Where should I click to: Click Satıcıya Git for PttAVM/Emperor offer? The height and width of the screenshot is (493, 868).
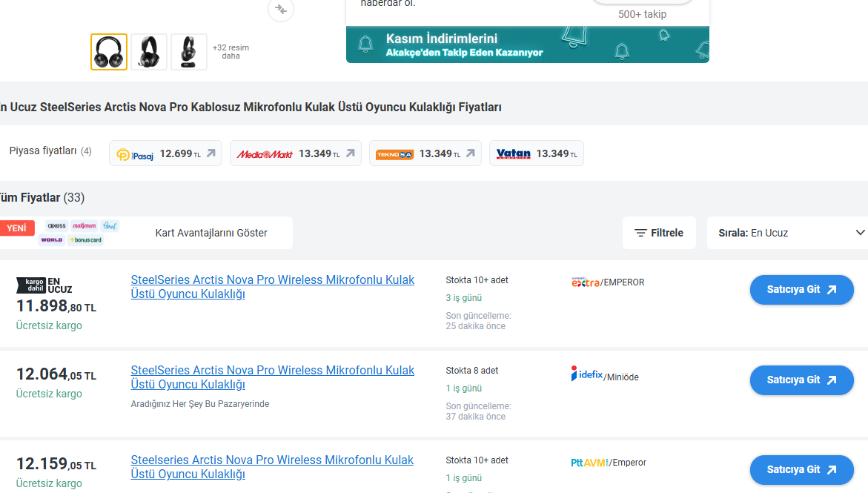pos(801,470)
